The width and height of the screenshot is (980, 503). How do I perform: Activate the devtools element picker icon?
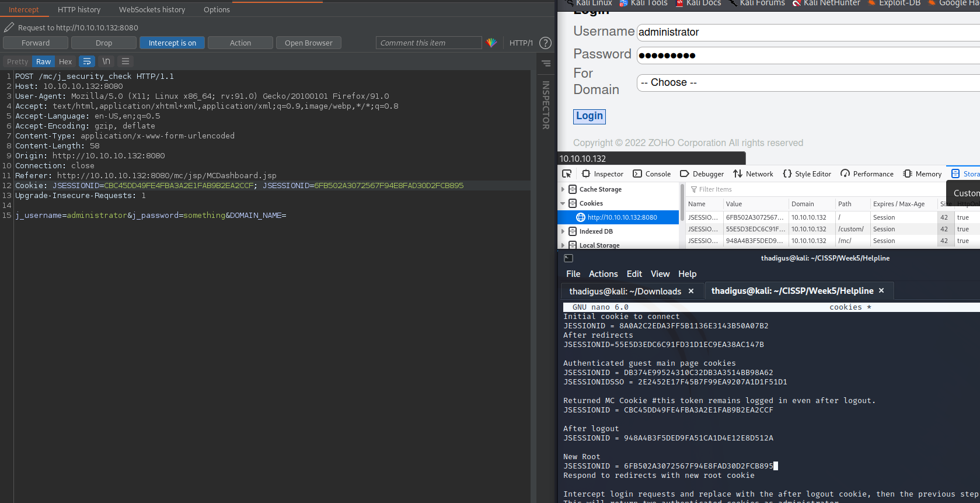[x=567, y=174]
